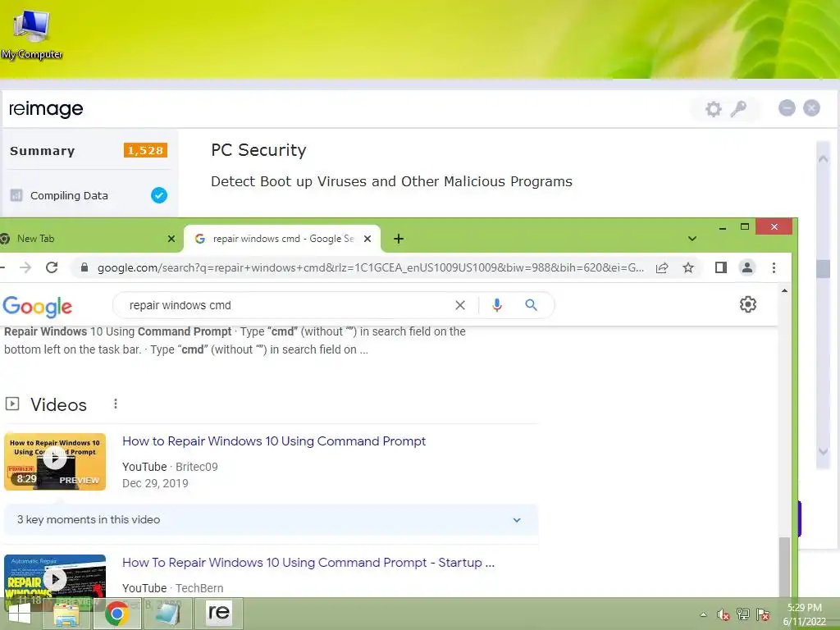
Task: Open Windows Start button
Action: point(20,614)
